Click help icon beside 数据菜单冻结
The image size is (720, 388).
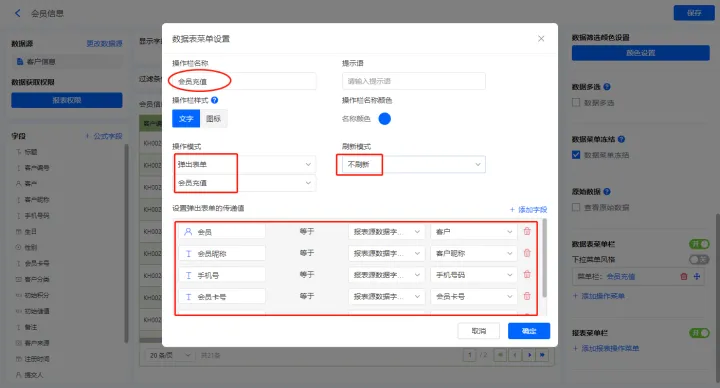(621, 139)
